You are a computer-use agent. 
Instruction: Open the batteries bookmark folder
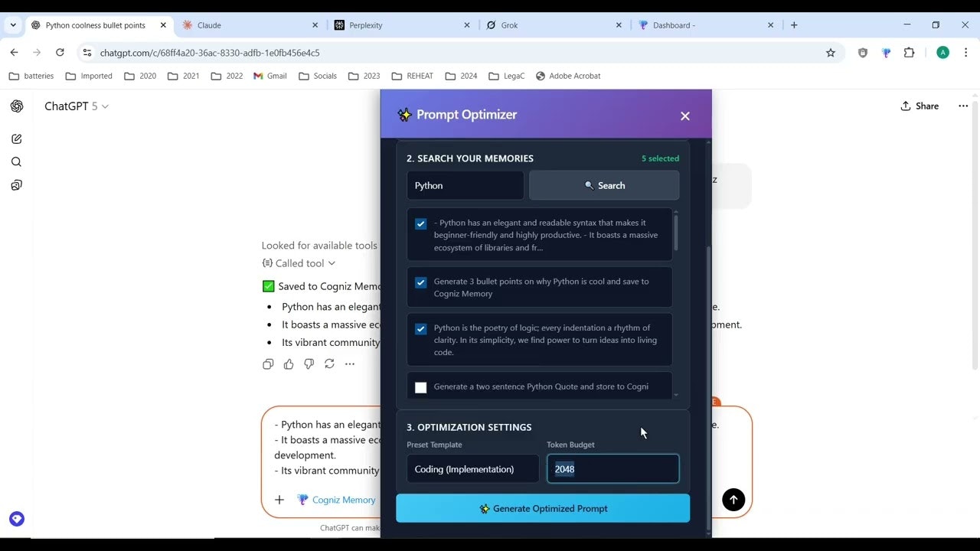pos(31,76)
